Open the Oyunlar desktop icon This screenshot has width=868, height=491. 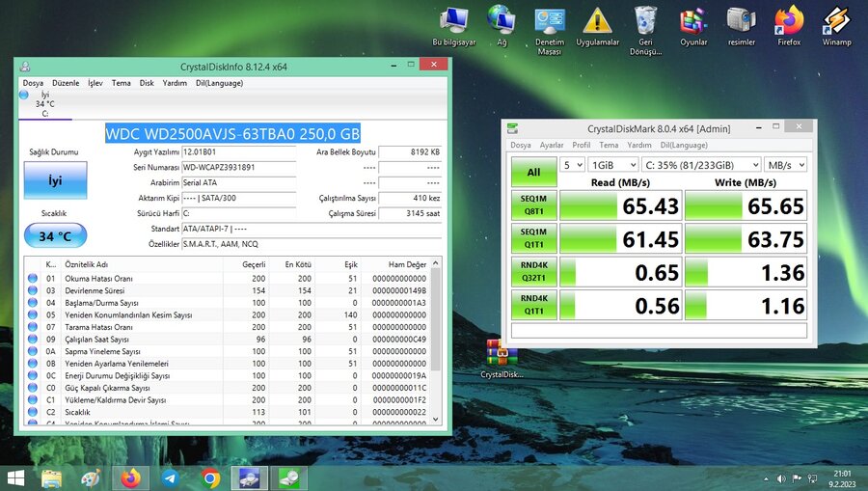click(x=693, y=27)
